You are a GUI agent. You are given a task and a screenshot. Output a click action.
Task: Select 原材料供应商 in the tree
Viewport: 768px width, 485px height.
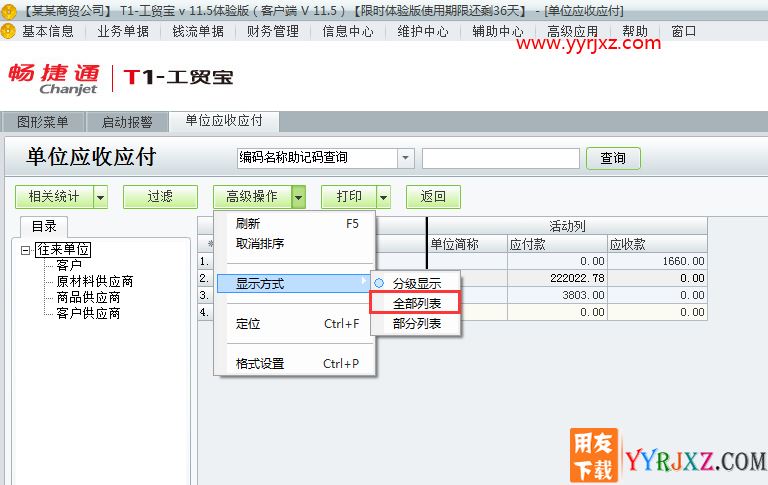coord(95,282)
